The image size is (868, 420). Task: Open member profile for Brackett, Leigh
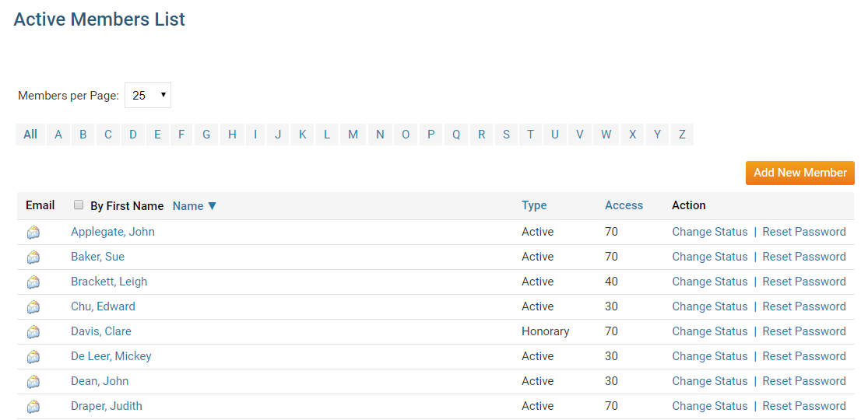109,282
